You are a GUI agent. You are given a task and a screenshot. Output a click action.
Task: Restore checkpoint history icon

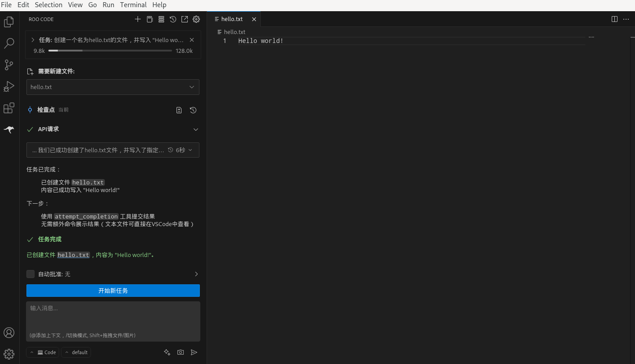tap(193, 110)
